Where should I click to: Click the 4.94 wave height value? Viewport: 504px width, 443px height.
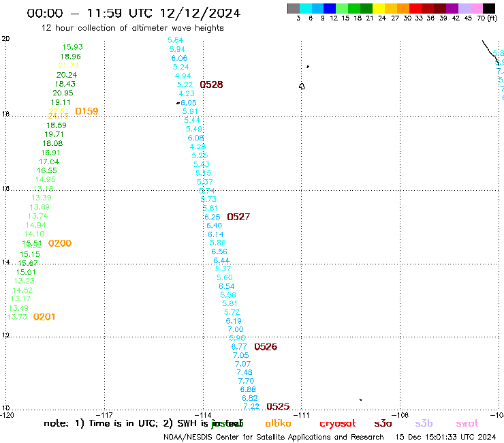tap(183, 76)
